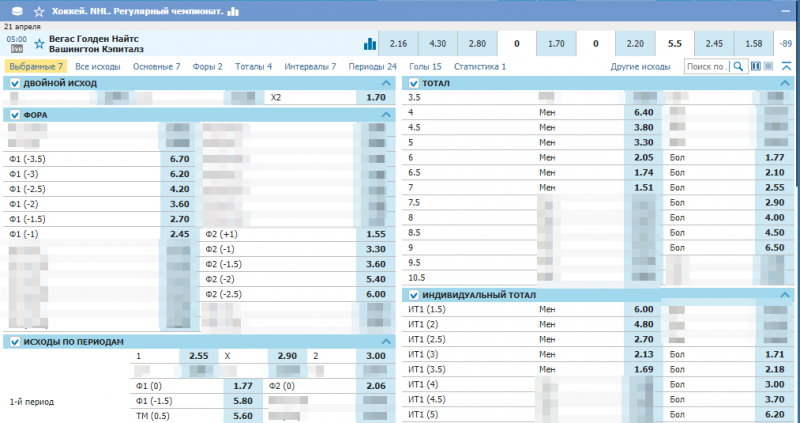Viewport: 800px width, 423px height.
Task: Click the Другие исходы link
Action: (x=641, y=66)
